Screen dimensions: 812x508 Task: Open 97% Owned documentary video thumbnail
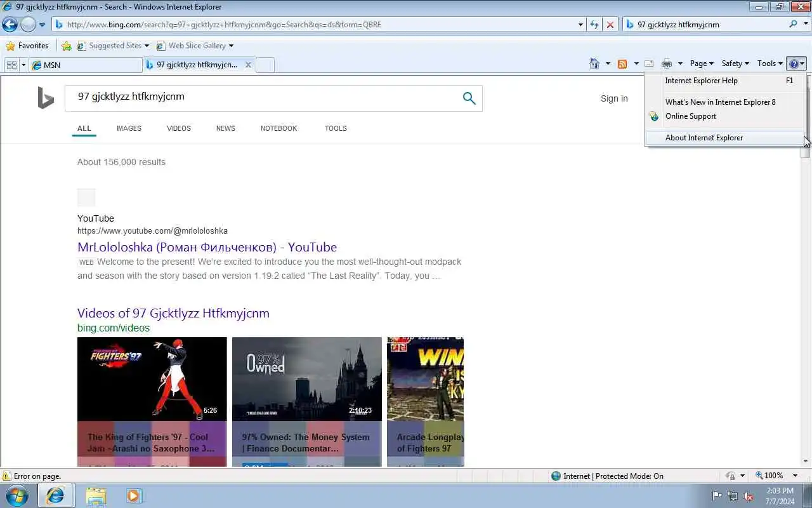pyautogui.click(x=307, y=379)
